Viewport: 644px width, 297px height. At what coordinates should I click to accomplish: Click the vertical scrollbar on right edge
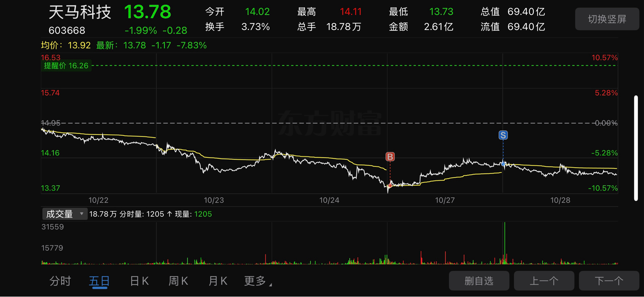pos(636,148)
